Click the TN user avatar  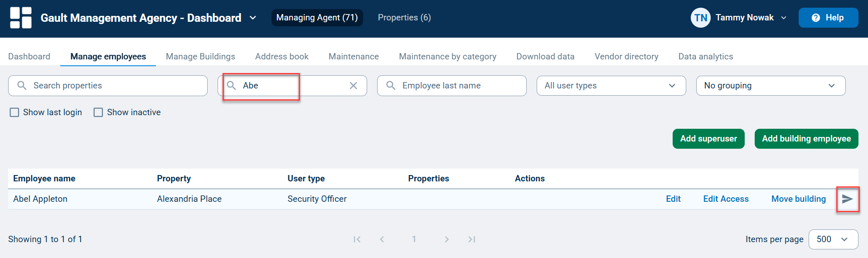click(700, 18)
